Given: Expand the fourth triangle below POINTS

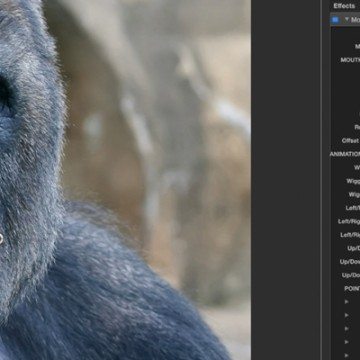Looking at the screenshot, I should [347, 342].
